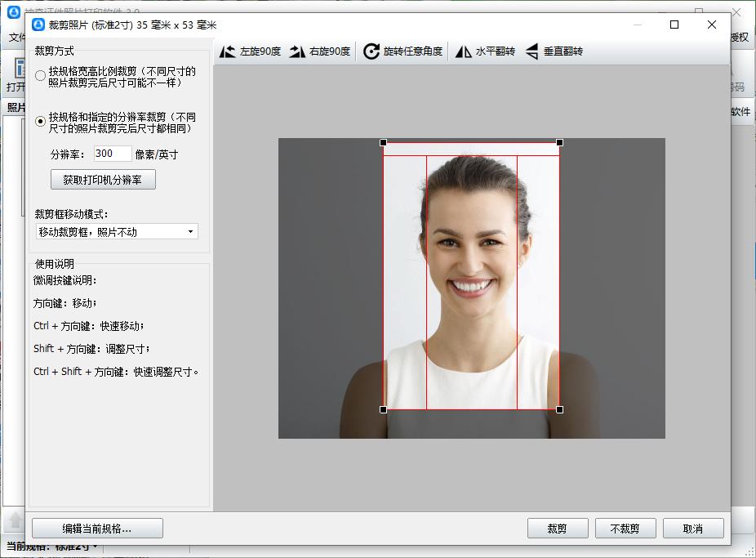Open the rotate by arbitrary angle tool
This screenshot has height=558, width=756.
(x=371, y=51)
